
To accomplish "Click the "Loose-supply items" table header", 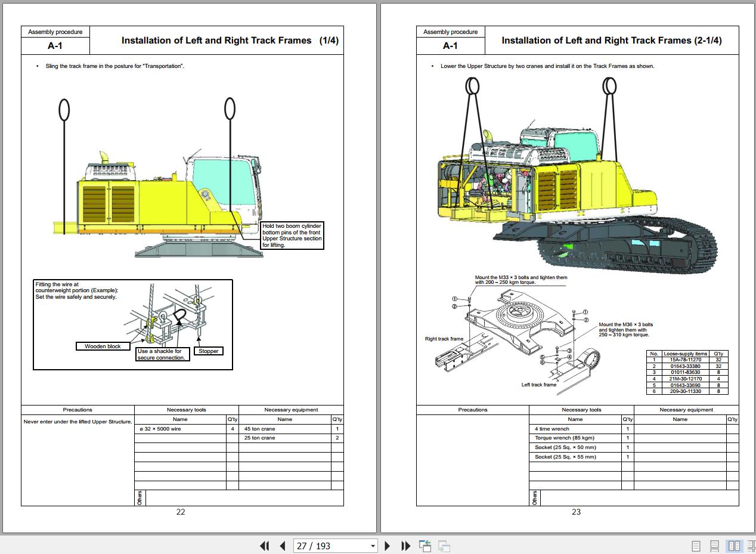I will tap(686, 354).
